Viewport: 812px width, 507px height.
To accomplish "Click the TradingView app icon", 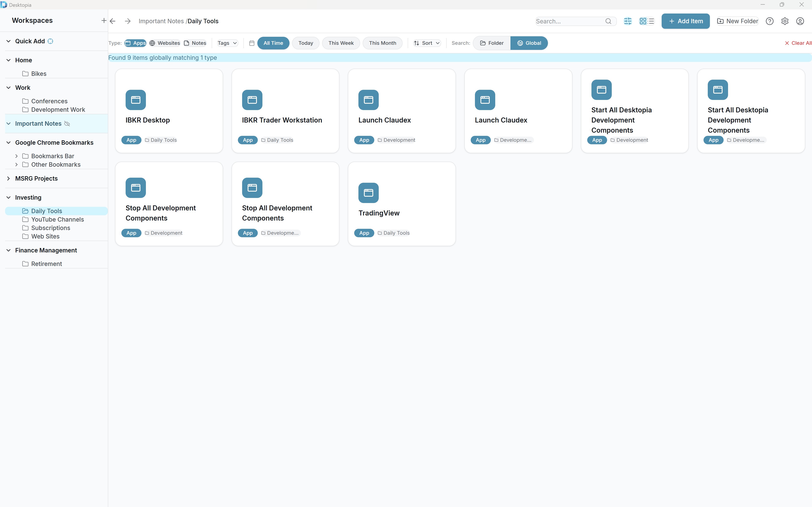I will pyautogui.click(x=368, y=192).
